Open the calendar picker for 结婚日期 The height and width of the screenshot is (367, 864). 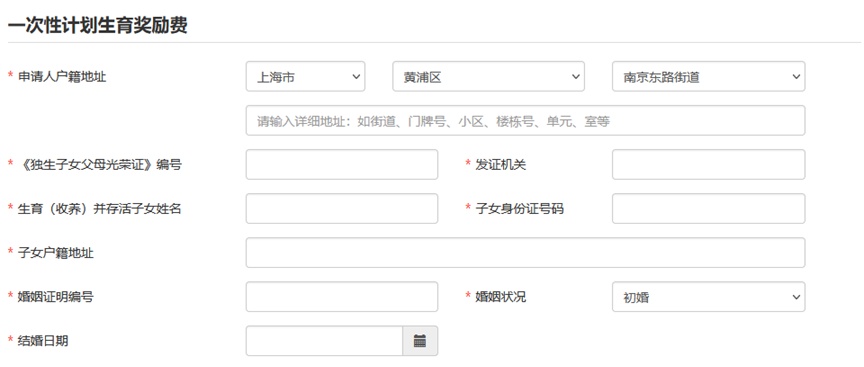tap(420, 341)
